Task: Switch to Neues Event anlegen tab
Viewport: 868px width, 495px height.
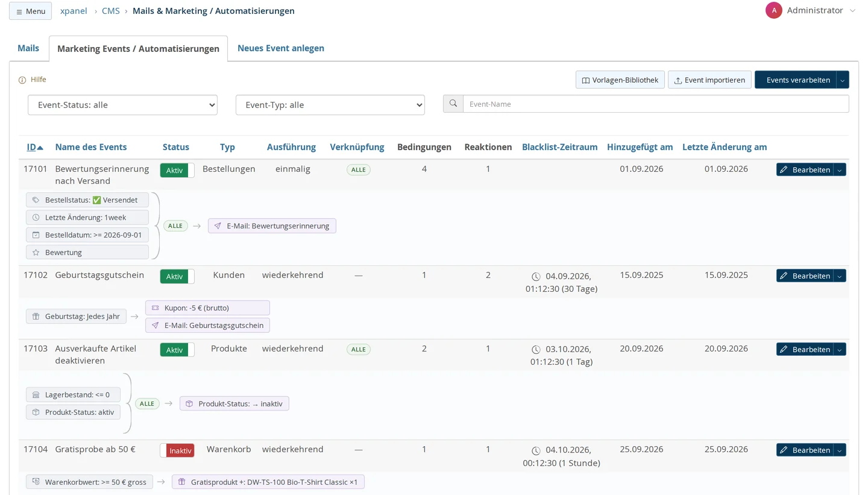Action: (x=281, y=48)
